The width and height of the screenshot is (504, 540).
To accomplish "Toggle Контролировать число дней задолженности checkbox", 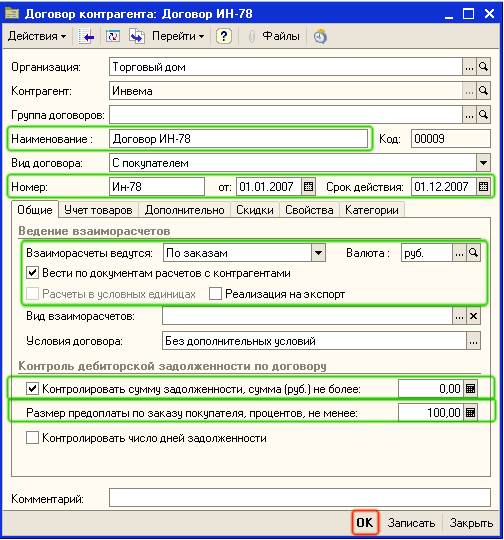I will [32, 438].
